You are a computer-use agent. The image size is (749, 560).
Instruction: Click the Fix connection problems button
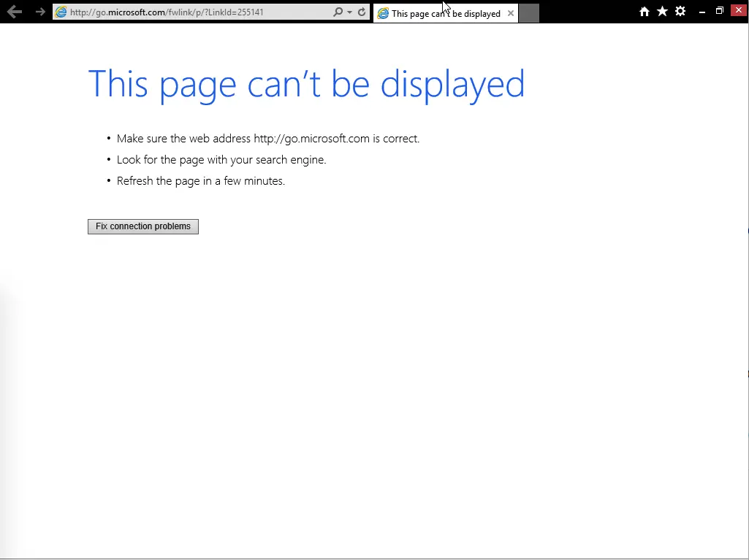pos(142,226)
